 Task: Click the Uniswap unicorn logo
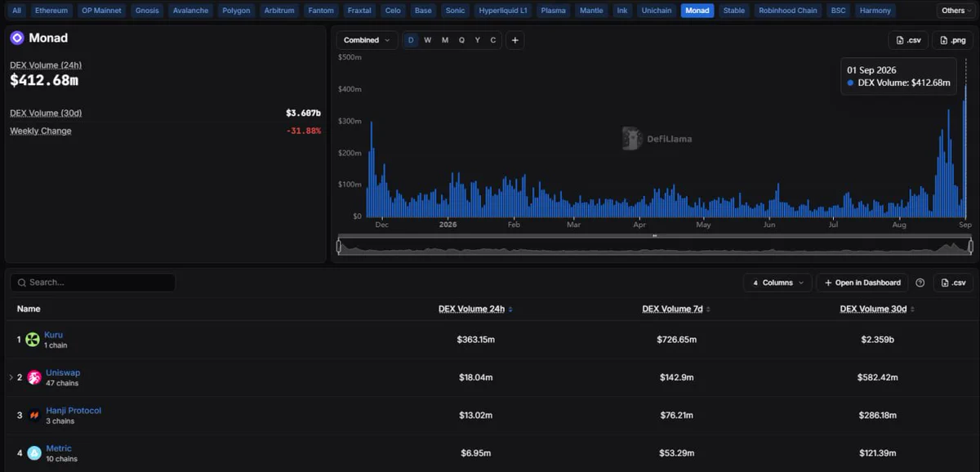(x=34, y=377)
